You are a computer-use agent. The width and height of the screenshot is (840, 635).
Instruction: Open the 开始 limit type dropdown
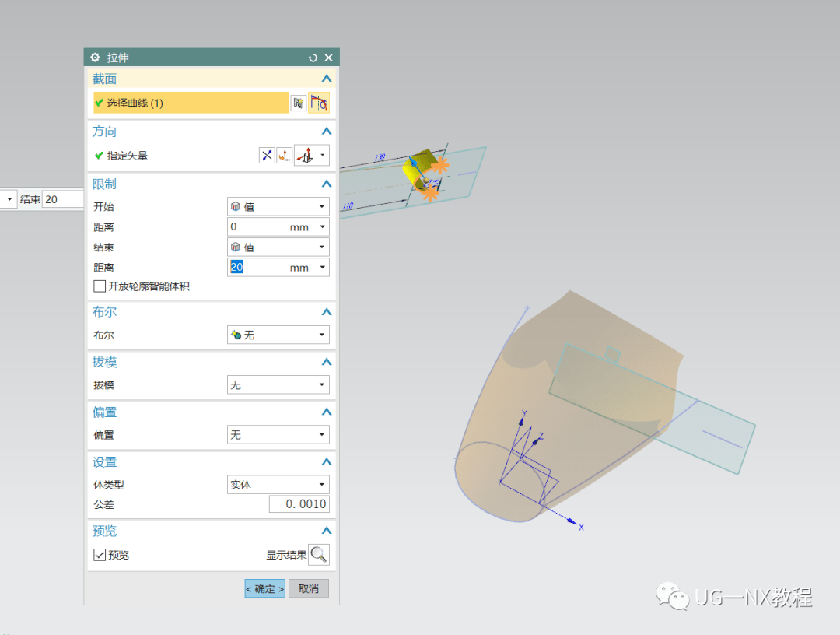click(x=278, y=206)
